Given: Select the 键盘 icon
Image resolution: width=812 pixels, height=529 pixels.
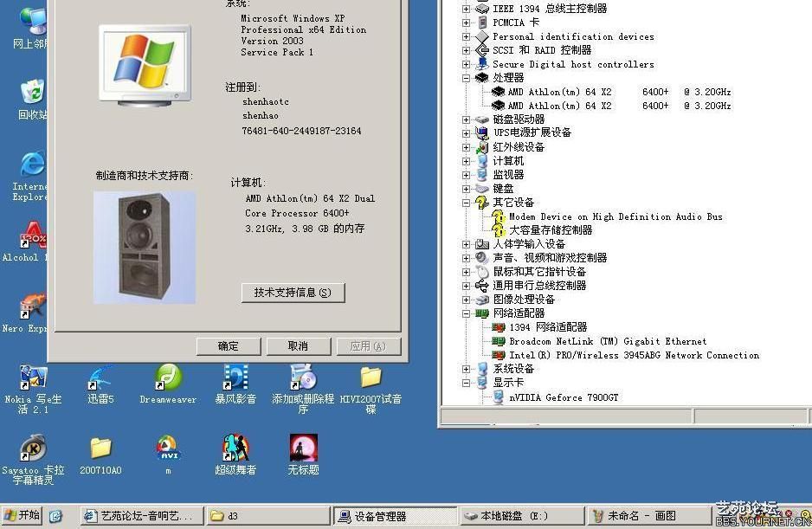Looking at the screenshot, I should 482,189.
